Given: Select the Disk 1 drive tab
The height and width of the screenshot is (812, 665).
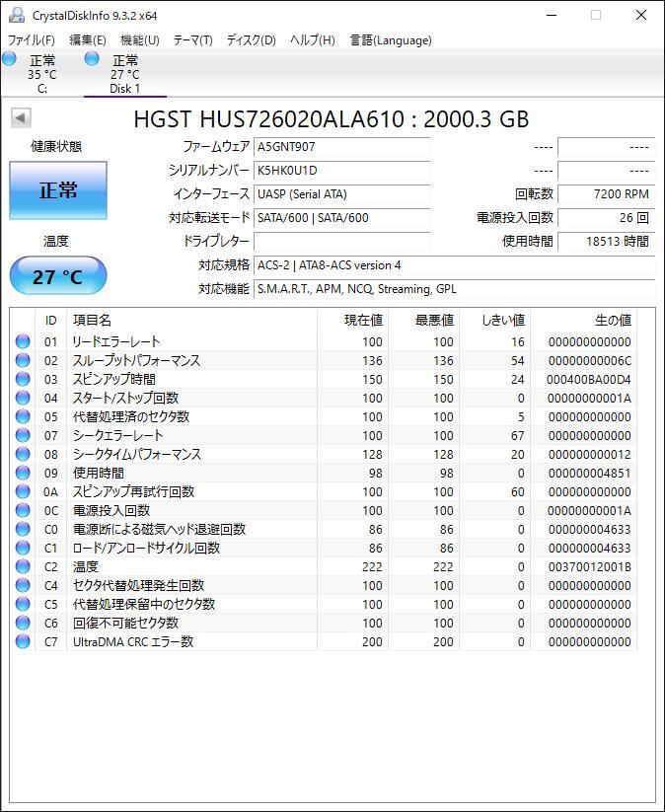Looking at the screenshot, I should coord(125,74).
